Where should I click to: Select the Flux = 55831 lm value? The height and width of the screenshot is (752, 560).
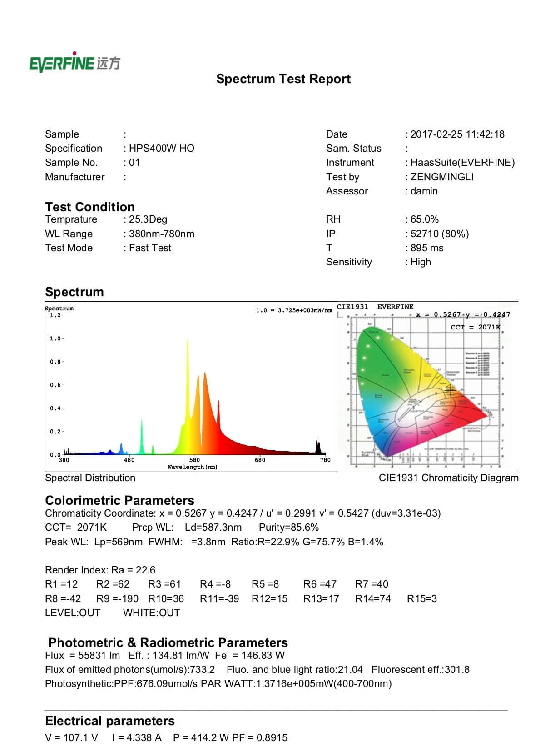click(x=83, y=655)
